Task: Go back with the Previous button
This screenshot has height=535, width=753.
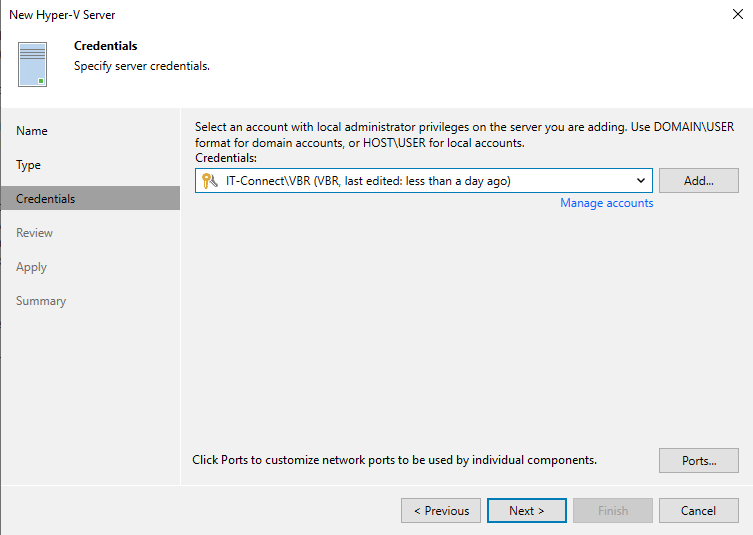Action: click(x=441, y=511)
